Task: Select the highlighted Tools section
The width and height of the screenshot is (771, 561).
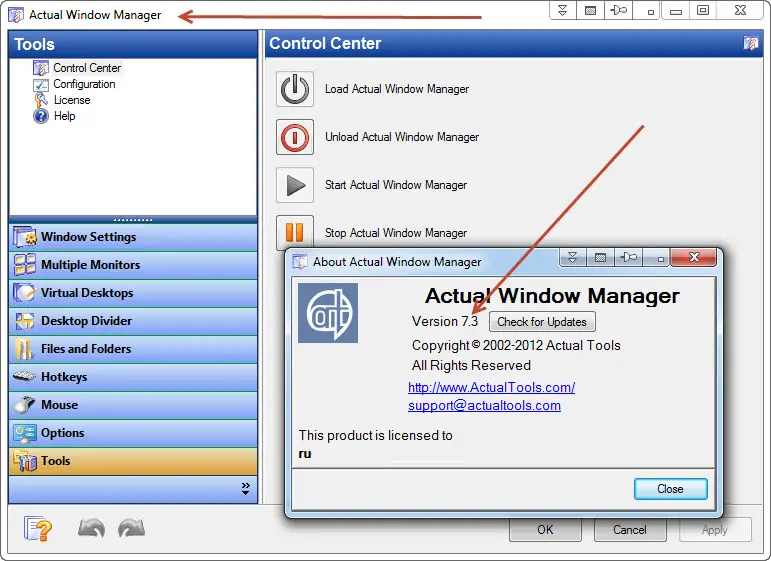Action: (x=133, y=461)
